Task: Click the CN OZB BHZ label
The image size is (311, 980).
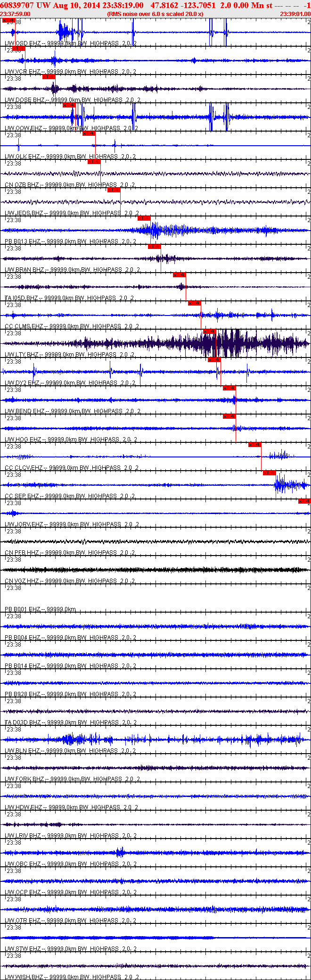Action: coord(22,185)
